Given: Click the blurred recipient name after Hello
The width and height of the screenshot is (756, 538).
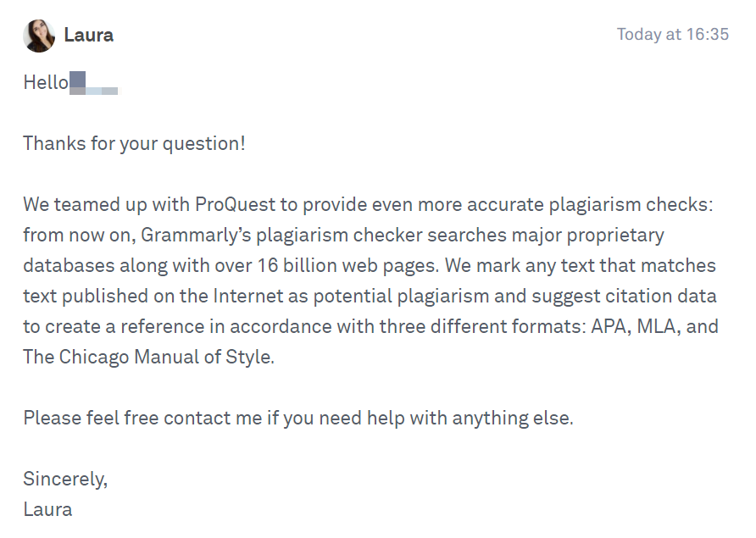Looking at the screenshot, I should coord(93,83).
